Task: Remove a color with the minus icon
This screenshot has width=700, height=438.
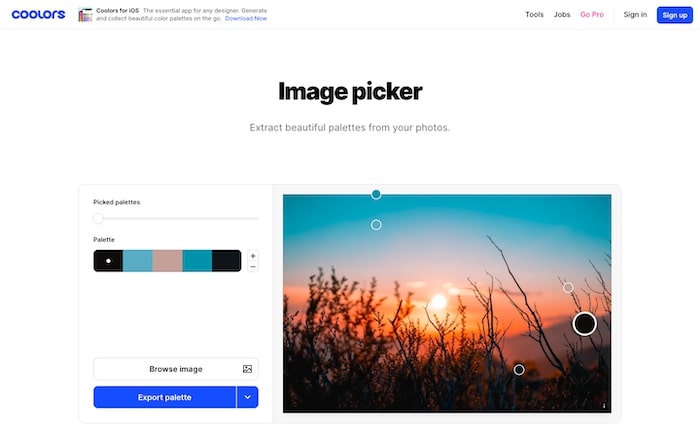Action: tap(253, 267)
